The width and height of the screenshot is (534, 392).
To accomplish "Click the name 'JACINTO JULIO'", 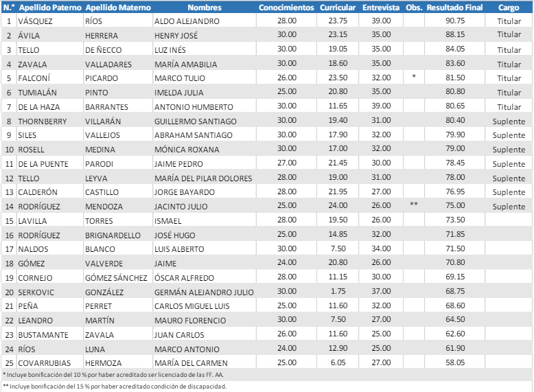I will click(x=181, y=207).
